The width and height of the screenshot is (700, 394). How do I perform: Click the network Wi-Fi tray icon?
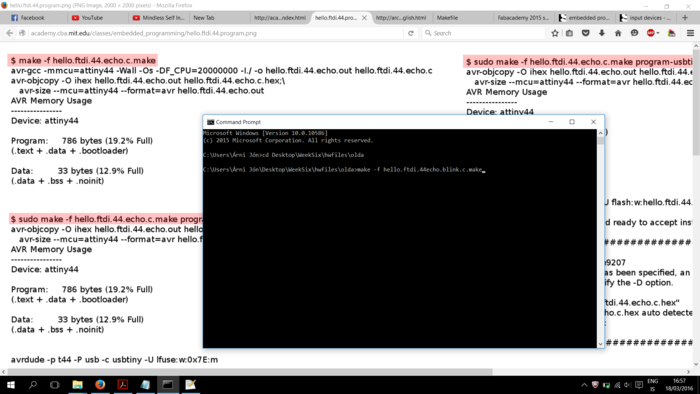pyautogui.click(x=617, y=385)
